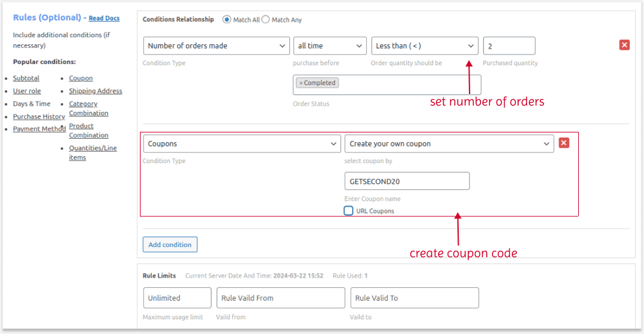Select the Match Any radio button

(x=266, y=20)
